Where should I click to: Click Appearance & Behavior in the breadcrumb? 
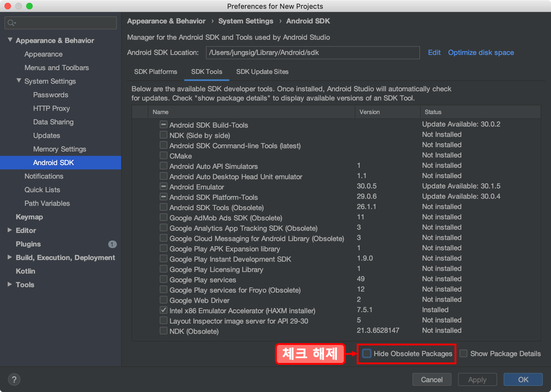166,21
